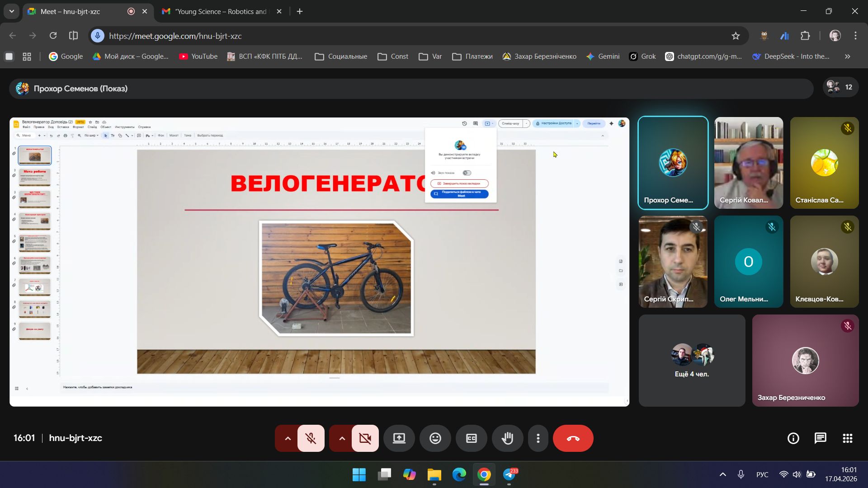Open the YouTube bookmark
The image size is (868, 488).
coord(198,56)
